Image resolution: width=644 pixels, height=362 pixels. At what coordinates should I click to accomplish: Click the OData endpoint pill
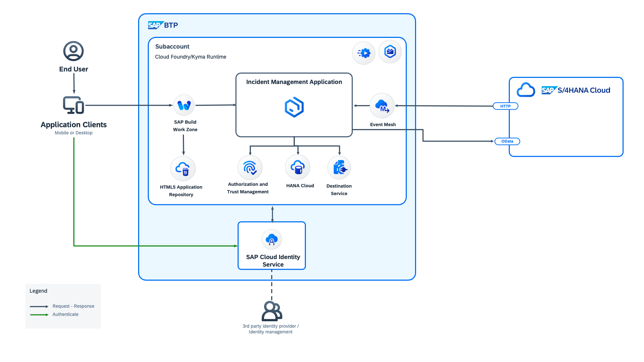(x=507, y=141)
